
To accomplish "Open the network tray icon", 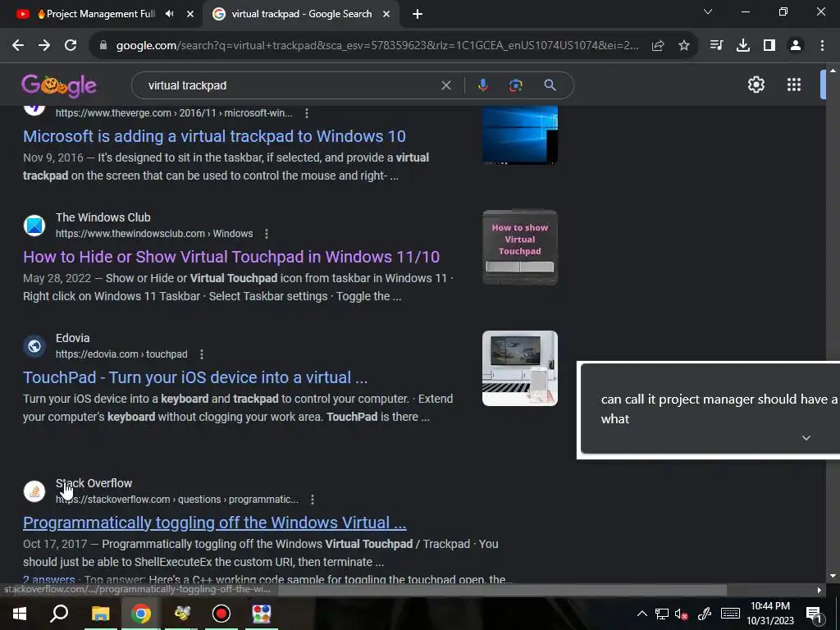I will (x=662, y=614).
